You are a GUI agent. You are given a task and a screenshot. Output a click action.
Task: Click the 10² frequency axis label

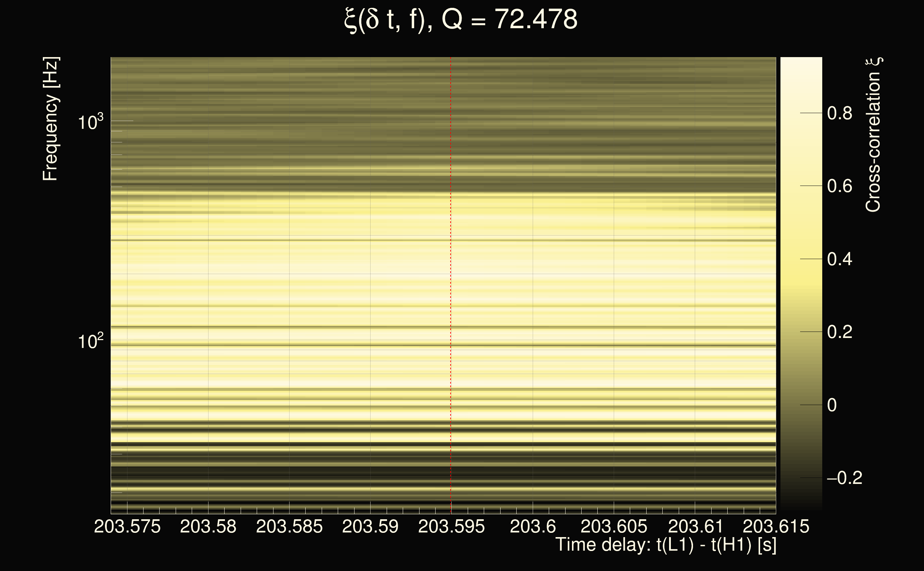[90, 341]
